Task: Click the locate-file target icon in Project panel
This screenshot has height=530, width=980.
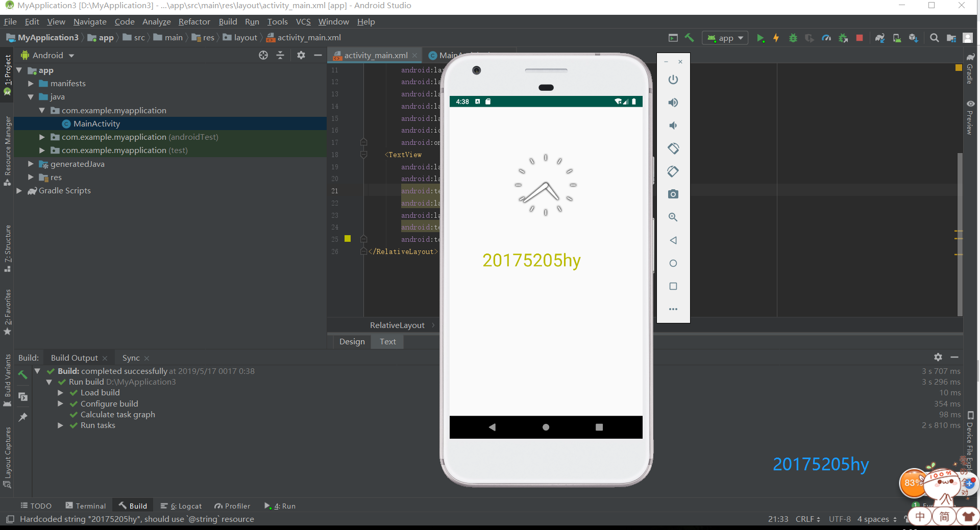Action: click(x=263, y=55)
